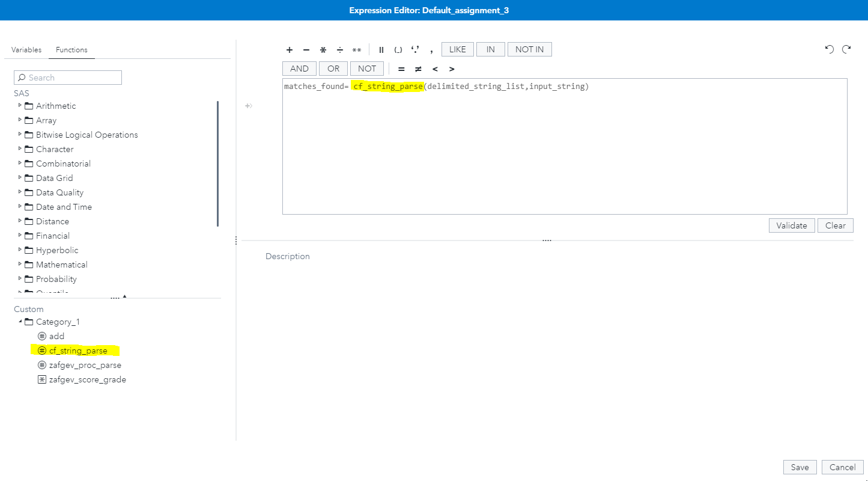Select the zafgev_proc_parse custom function
The image size is (868, 481).
[86, 365]
